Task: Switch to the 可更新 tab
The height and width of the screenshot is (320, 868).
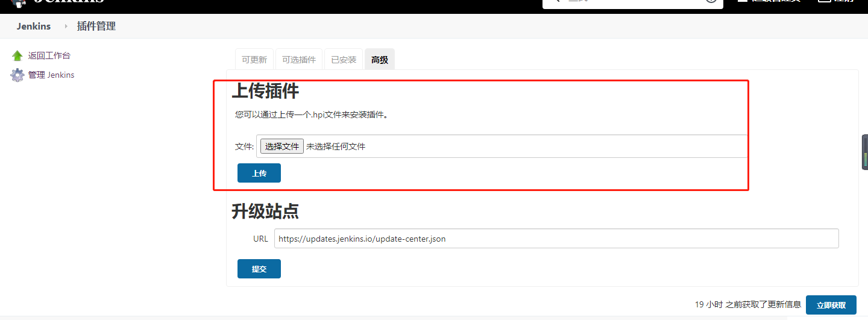Action: (254, 60)
